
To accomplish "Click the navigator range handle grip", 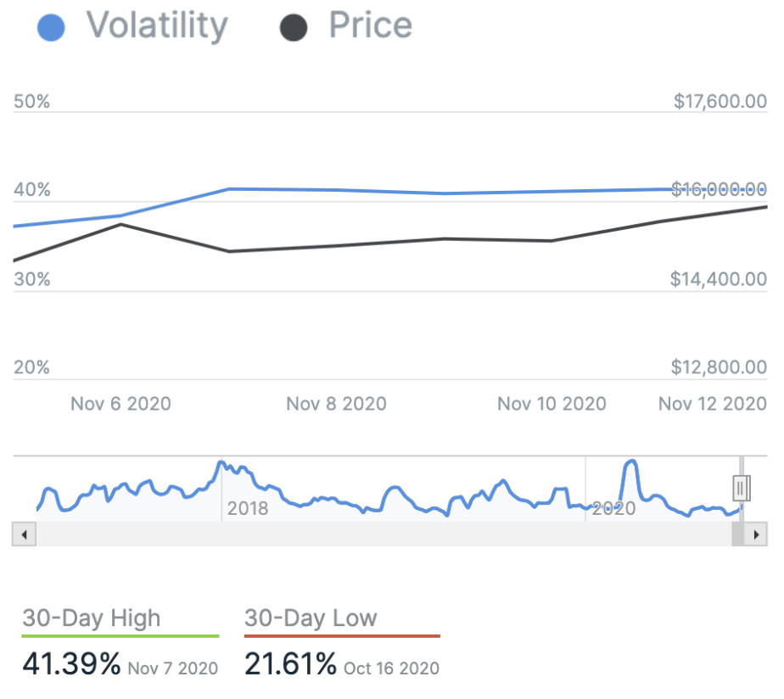I will click(x=741, y=489).
